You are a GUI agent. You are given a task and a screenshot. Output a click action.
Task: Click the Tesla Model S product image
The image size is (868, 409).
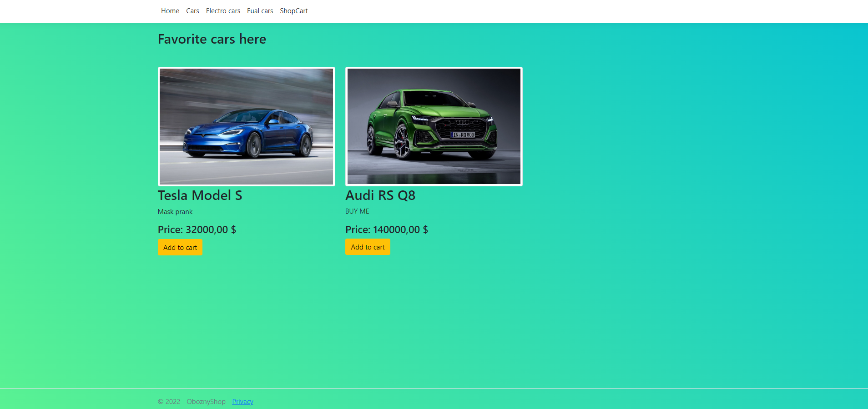click(246, 127)
